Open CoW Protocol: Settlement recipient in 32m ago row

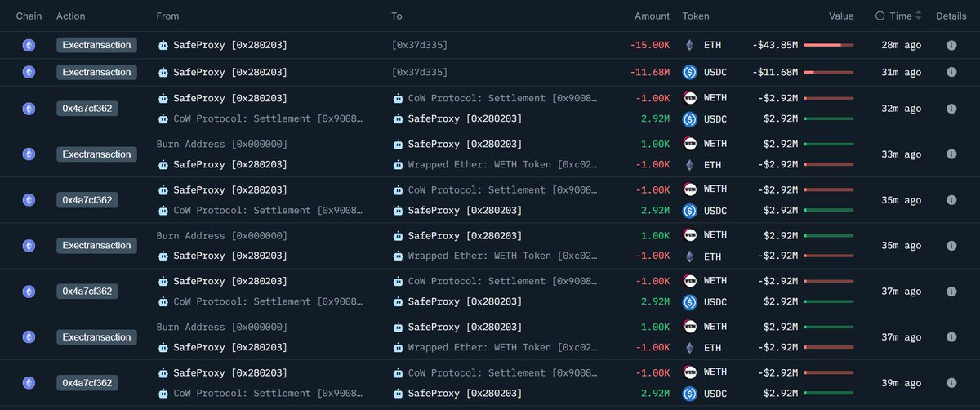(501, 98)
